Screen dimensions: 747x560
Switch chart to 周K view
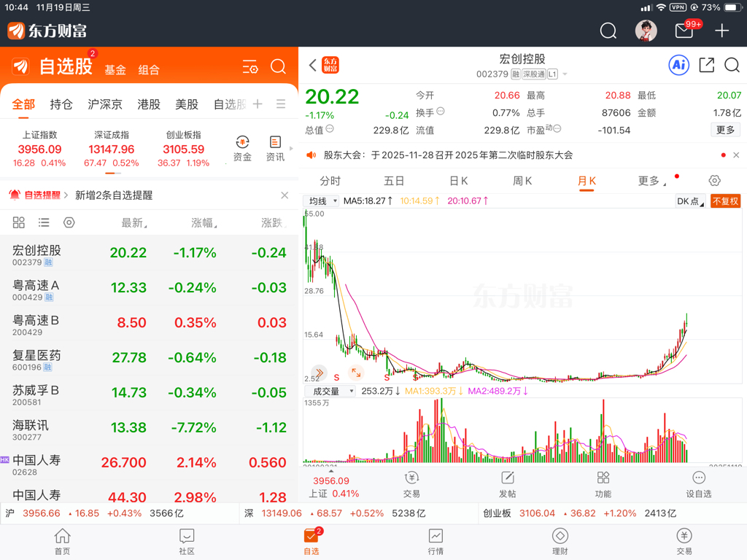(x=522, y=181)
